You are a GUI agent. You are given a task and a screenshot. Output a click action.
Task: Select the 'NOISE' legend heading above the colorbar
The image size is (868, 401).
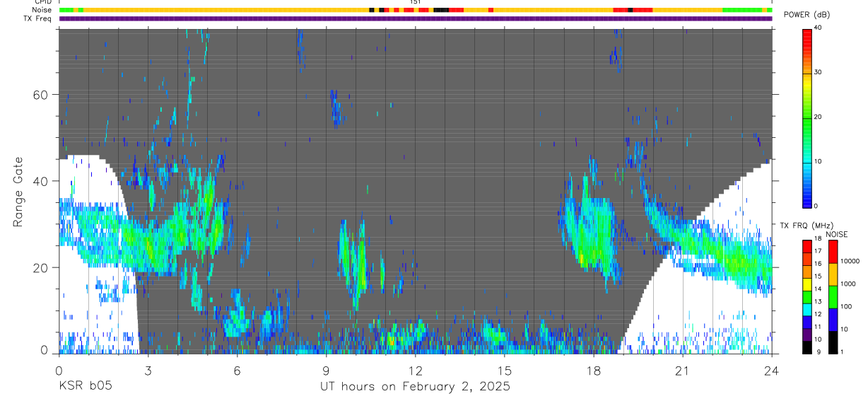[x=836, y=234]
